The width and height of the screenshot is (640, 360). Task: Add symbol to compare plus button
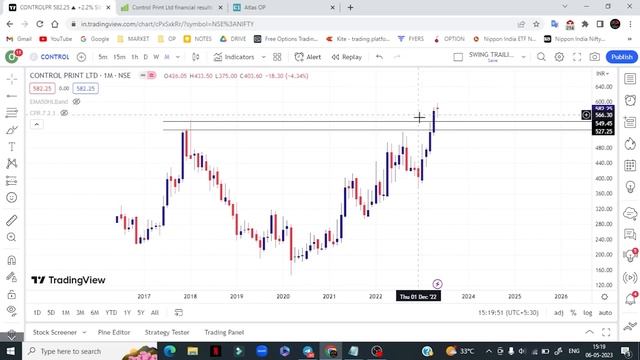pos(81,57)
